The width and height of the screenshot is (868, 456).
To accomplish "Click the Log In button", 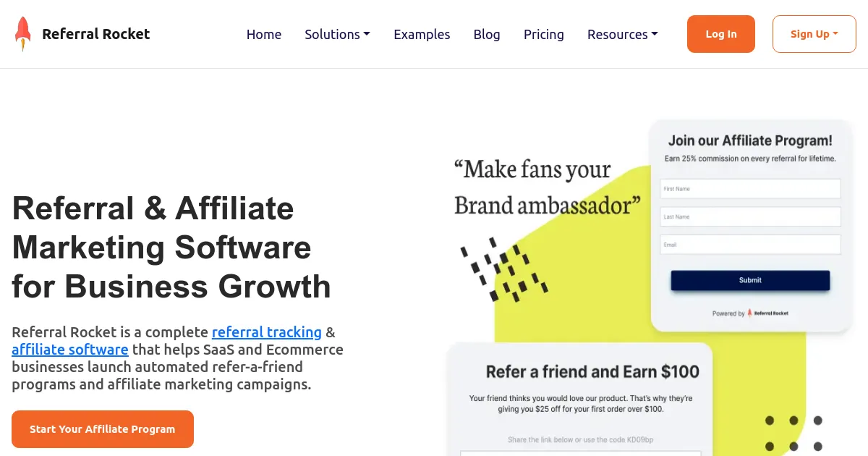I will point(720,33).
